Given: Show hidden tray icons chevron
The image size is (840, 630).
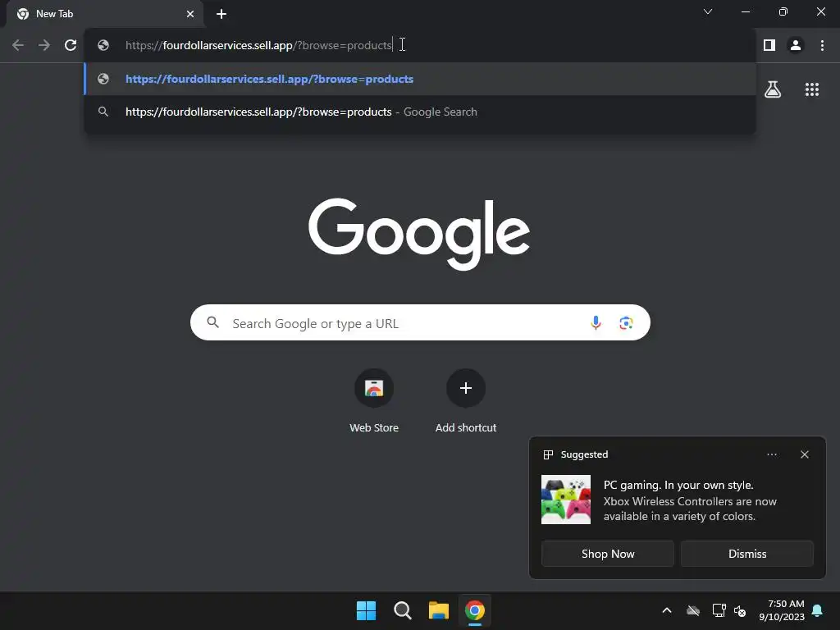Looking at the screenshot, I should (x=667, y=610).
